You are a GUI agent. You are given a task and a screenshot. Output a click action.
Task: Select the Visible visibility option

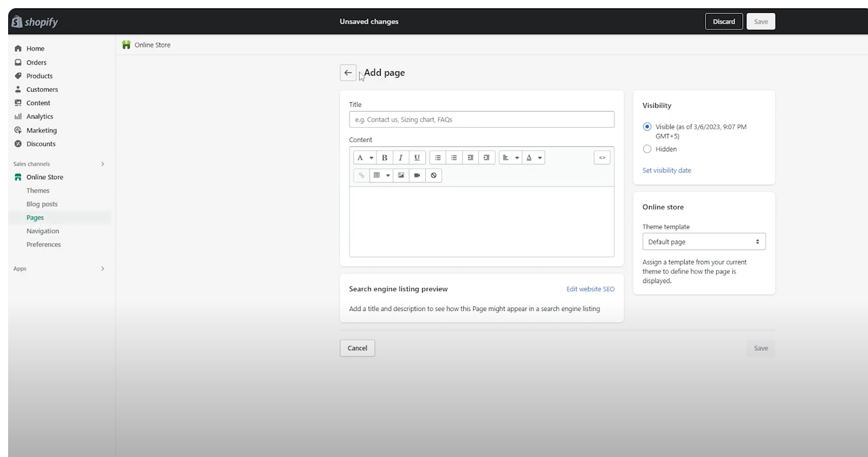pos(648,126)
